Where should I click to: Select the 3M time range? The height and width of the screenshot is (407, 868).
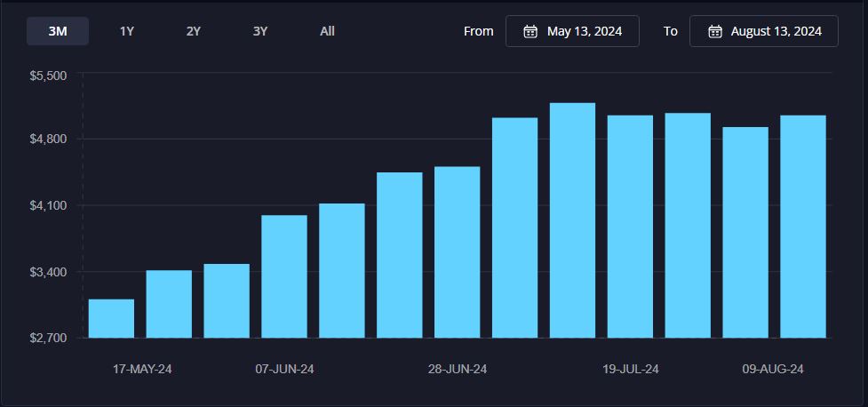click(58, 31)
